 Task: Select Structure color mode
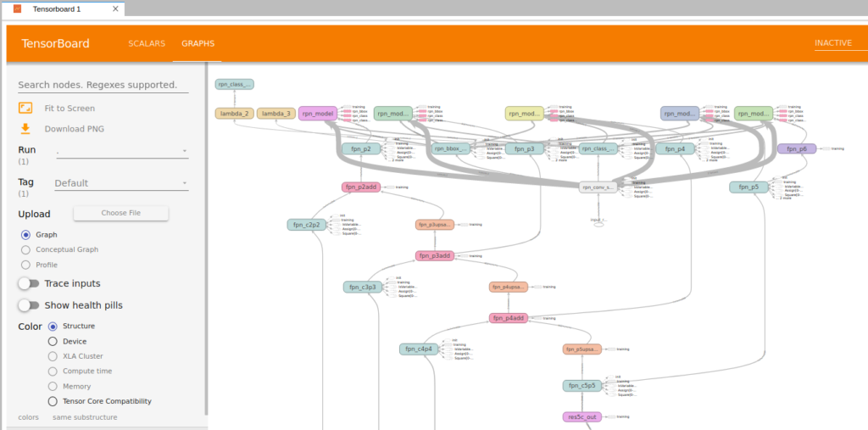click(53, 326)
